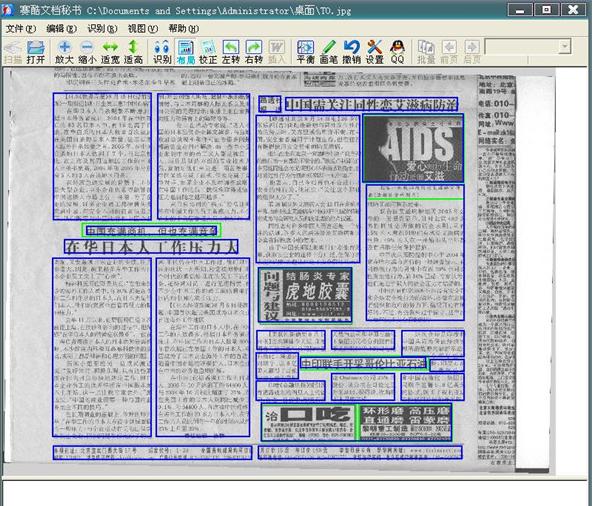Open the 设置 settings tool

[374, 52]
